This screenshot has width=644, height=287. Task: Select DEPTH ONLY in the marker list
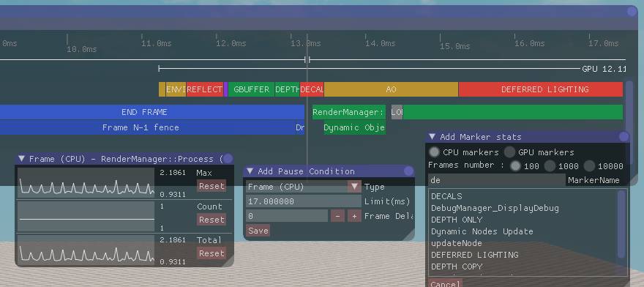pyautogui.click(x=457, y=220)
